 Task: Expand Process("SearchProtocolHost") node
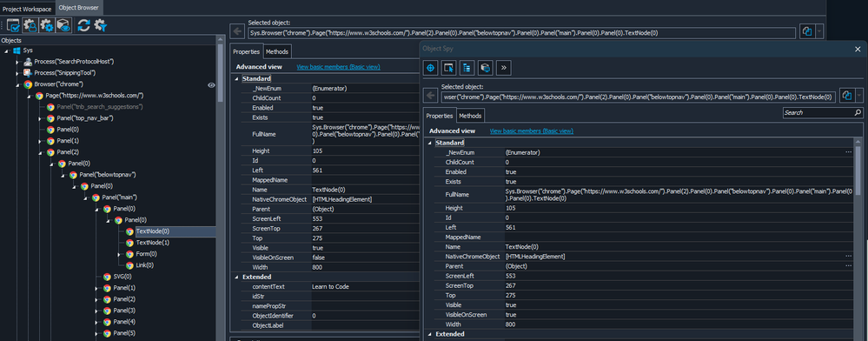[17, 62]
